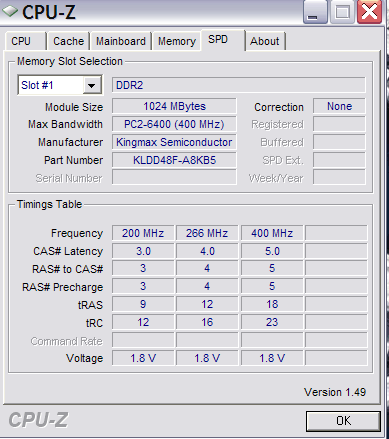Viewport: 389px width, 439px height.
Task: Click the Max Bandwidth label
Action: click(65, 124)
